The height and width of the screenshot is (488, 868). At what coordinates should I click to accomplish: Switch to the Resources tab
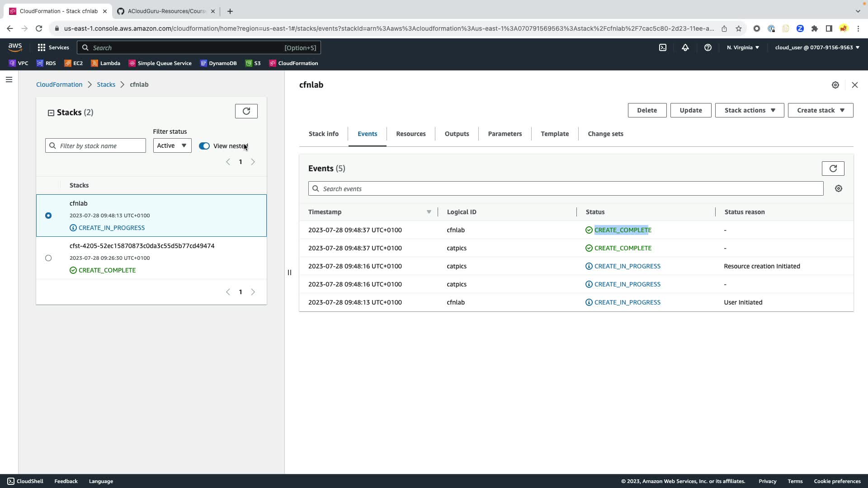click(x=410, y=134)
